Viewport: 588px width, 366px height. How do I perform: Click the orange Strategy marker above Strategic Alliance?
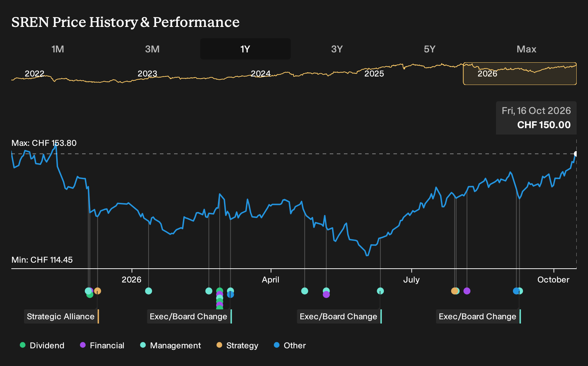[x=98, y=291]
